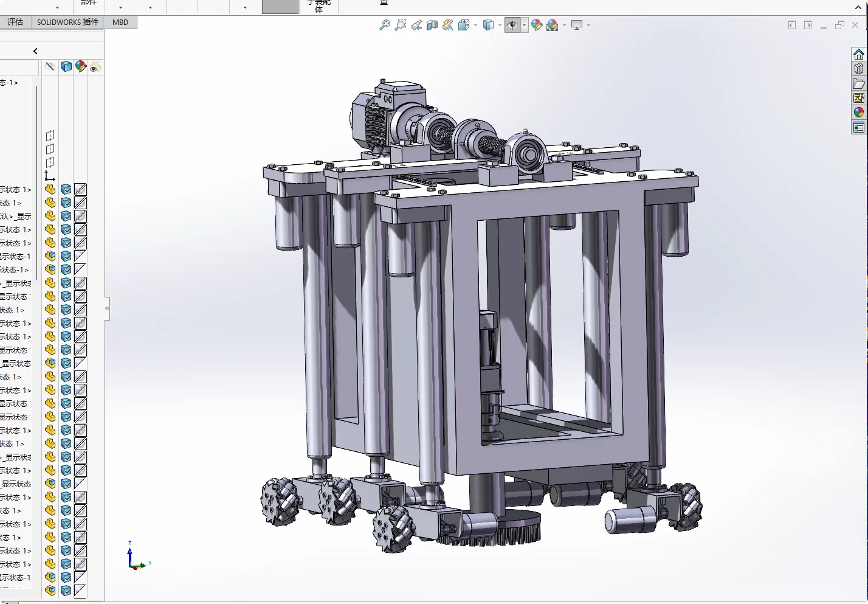Collapse the display pane with the left chevron
The image size is (868, 604).
(x=35, y=51)
